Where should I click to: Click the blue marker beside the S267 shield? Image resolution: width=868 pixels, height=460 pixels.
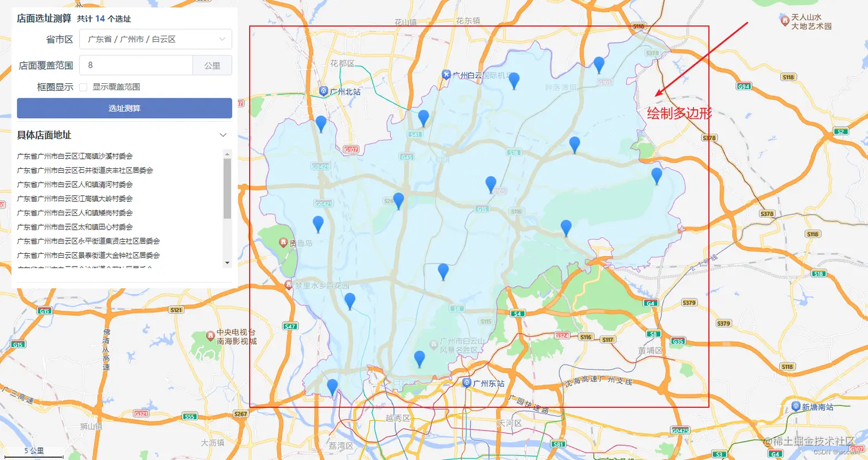click(x=398, y=201)
